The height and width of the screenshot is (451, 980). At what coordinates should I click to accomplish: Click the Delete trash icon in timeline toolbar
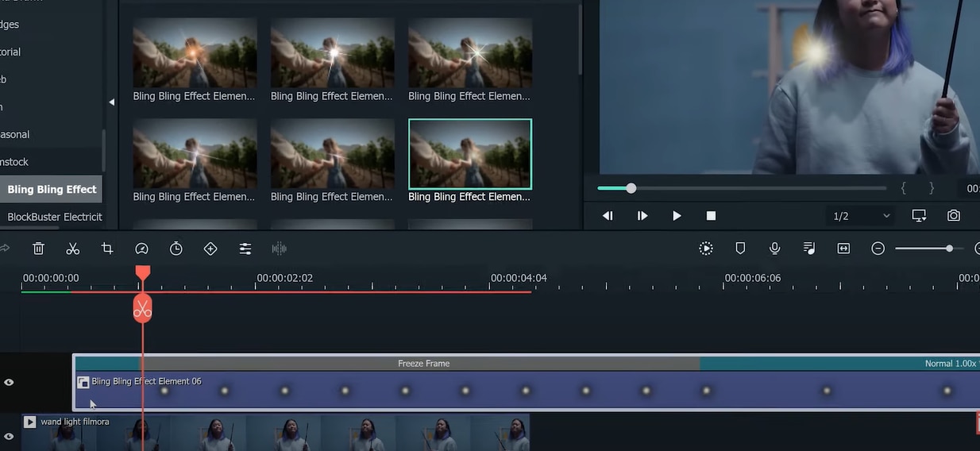[38, 249]
